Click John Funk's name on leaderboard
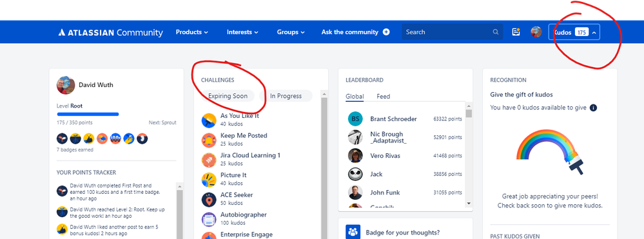644x239 pixels. [385, 193]
